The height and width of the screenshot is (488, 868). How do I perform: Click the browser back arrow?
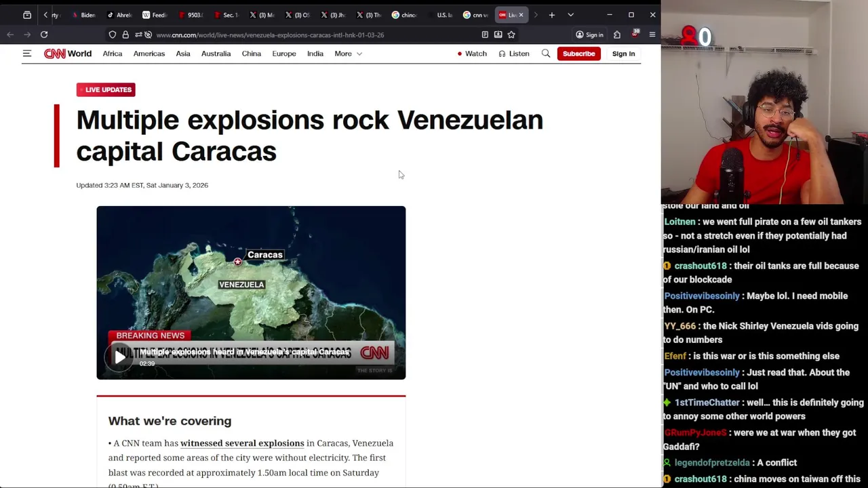tap(10, 35)
